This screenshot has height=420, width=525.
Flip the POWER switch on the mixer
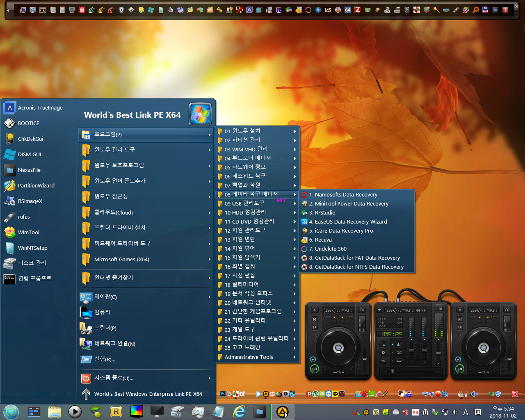[439, 309]
